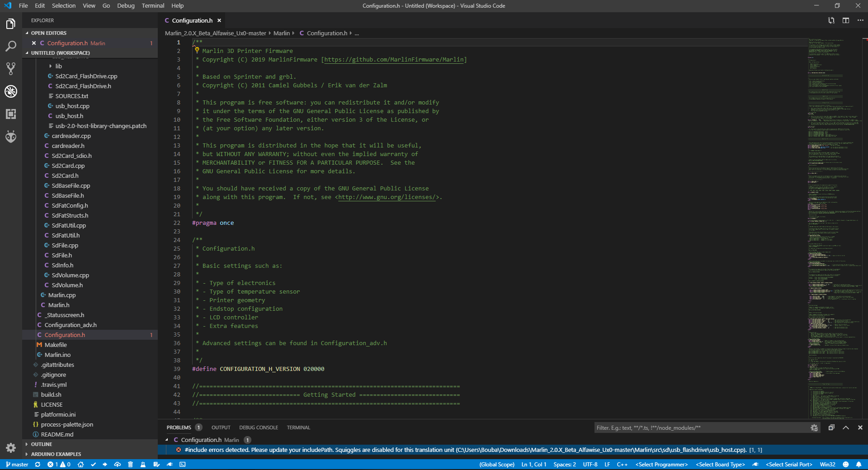Send feedback smiley icon
Screen dimensions: 868x470
pyautogui.click(x=845, y=465)
